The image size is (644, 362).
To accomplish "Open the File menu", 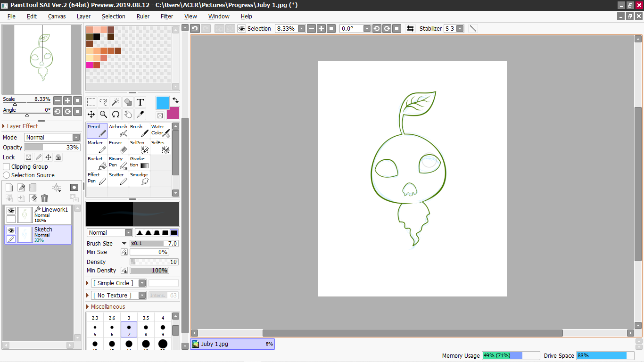I will point(11,16).
